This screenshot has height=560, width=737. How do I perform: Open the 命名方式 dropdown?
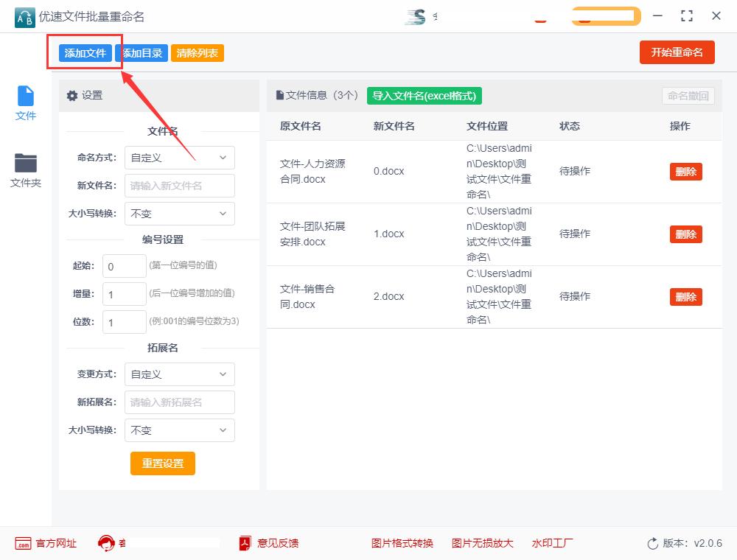tap(179, 158)
